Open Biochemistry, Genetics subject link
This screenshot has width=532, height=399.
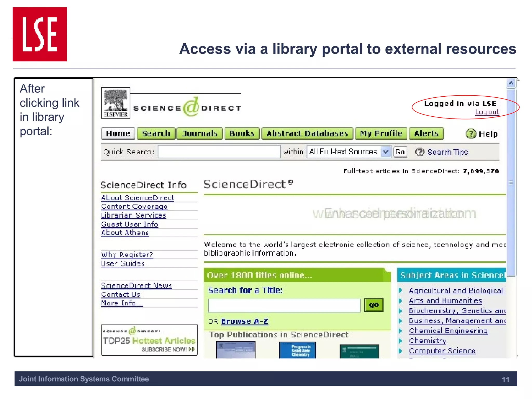(457, 311)
